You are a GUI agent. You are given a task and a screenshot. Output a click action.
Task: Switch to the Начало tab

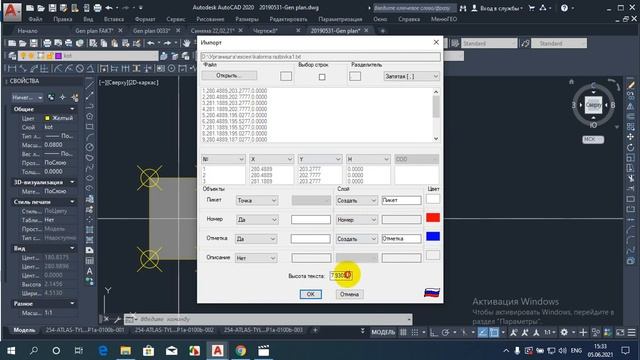pyautogui.click(x=27, y=31)
